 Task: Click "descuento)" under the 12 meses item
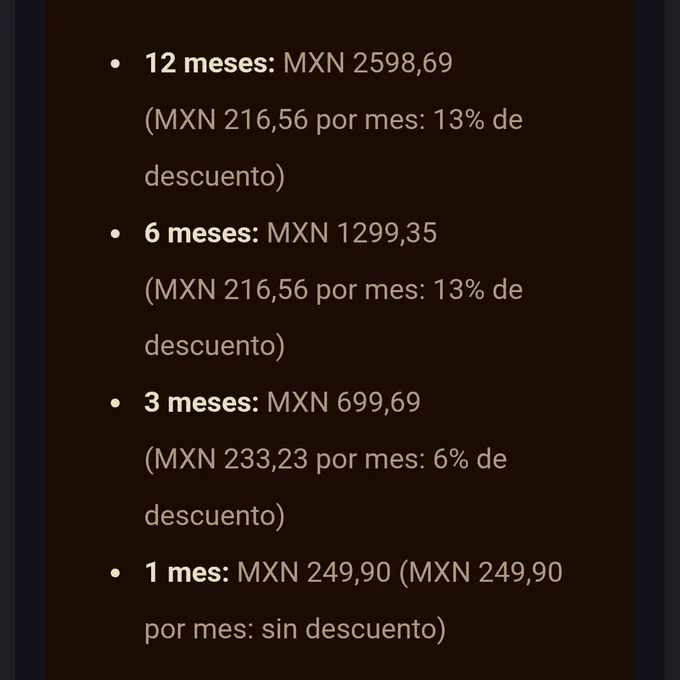point(215,176)
